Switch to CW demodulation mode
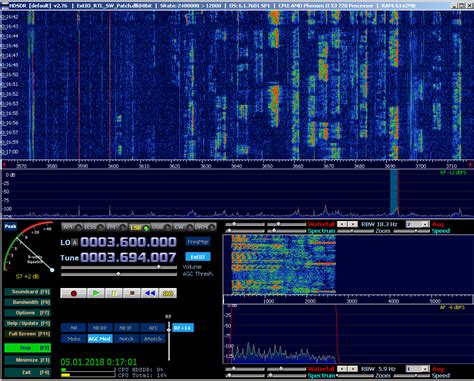The image size is (474, 381). pyautogui.click(x=183, y=227)
